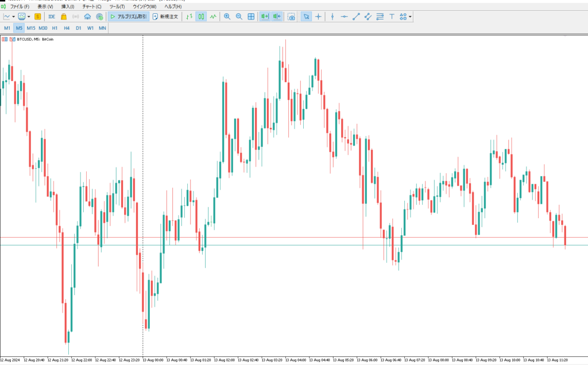
Task: Select the text label tool
Action: coord(392,17)
